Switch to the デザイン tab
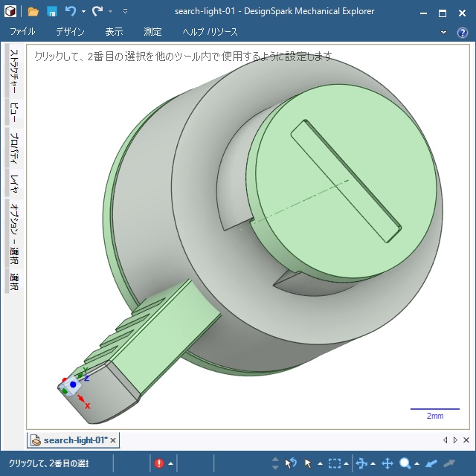The width and height of the screenshot is (476, 476). click(x=70, y=32)
